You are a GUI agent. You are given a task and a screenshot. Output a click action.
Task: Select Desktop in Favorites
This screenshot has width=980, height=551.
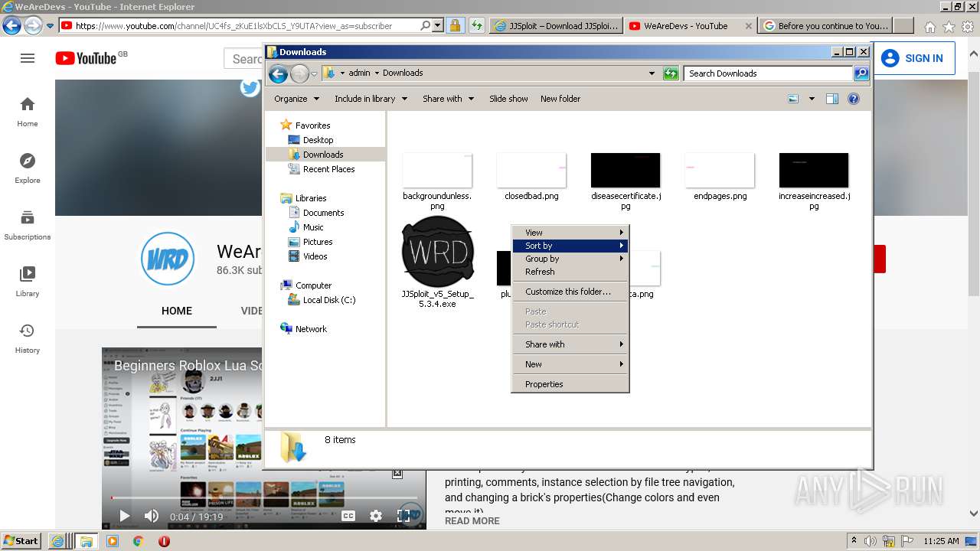tap(318, 140)
